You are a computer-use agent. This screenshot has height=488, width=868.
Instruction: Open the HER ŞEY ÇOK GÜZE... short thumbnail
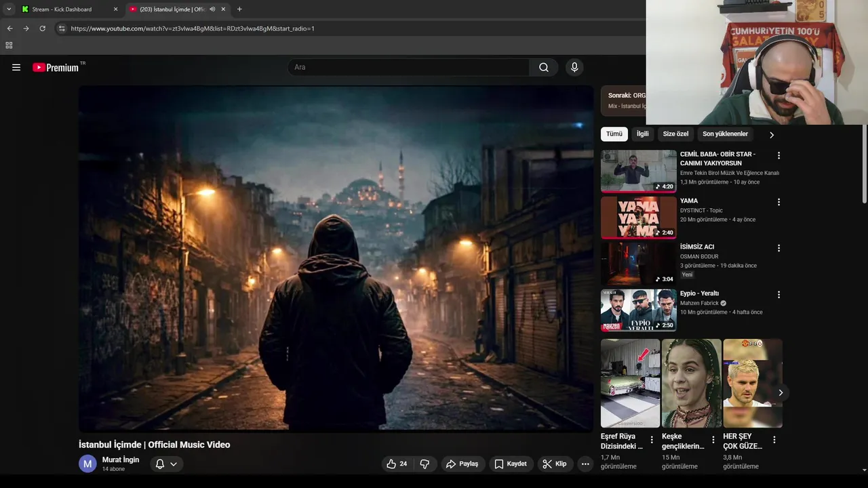[753, 384]
